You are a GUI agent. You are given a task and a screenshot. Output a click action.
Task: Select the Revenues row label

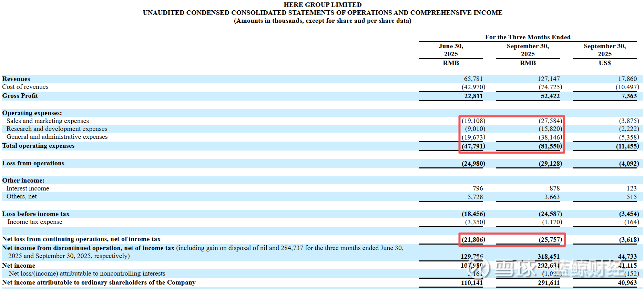click(x=16, y=79)
